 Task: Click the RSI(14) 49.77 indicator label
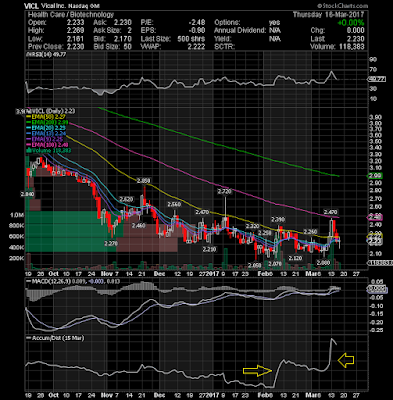point(46,54)
